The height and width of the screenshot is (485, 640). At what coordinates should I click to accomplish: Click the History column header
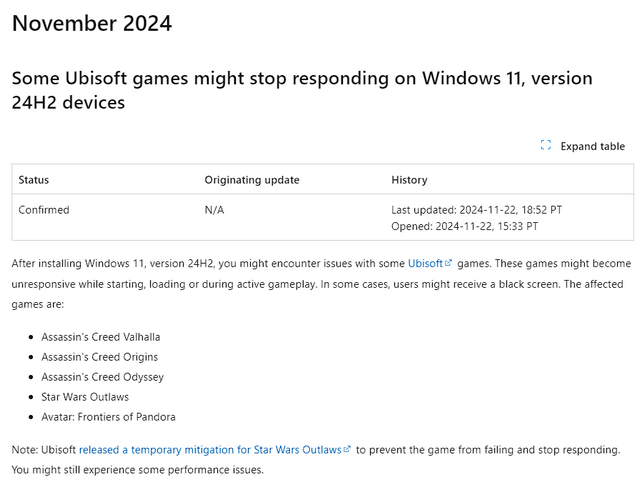[x=409, y=180]
